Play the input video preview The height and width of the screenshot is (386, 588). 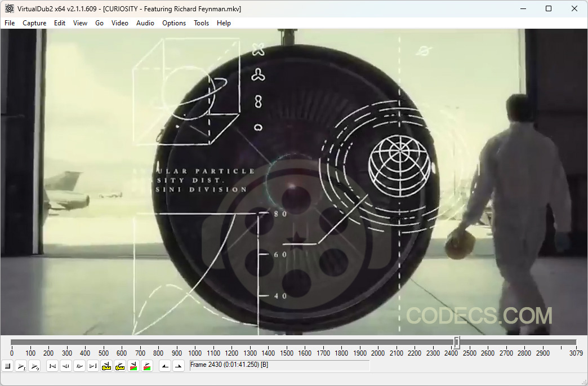pos(21,366)
